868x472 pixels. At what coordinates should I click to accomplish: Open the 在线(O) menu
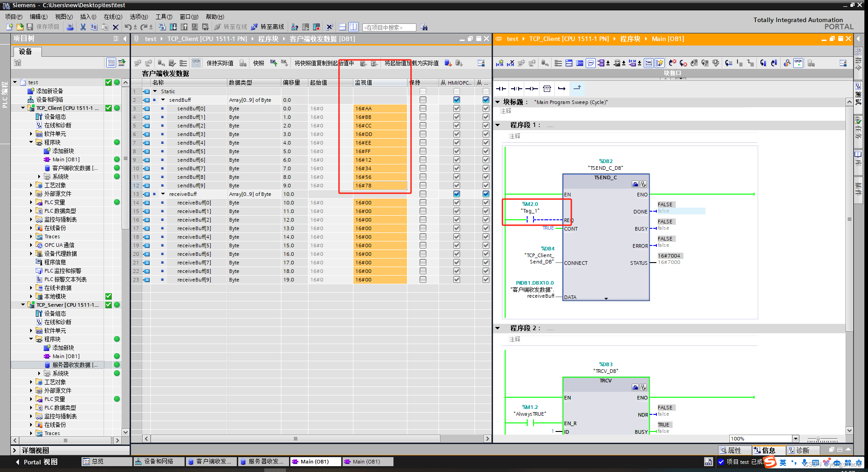point(113,17)
